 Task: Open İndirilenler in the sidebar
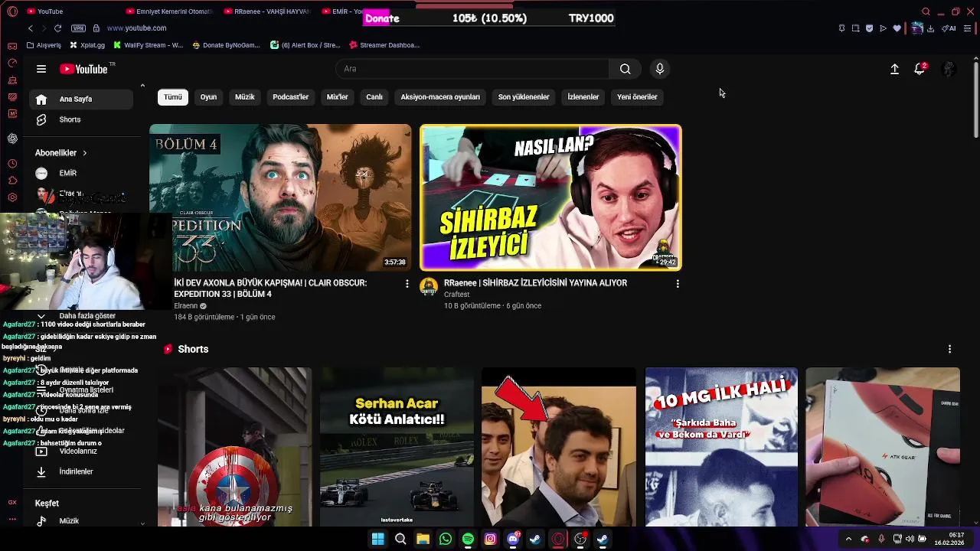click(81, 471)
